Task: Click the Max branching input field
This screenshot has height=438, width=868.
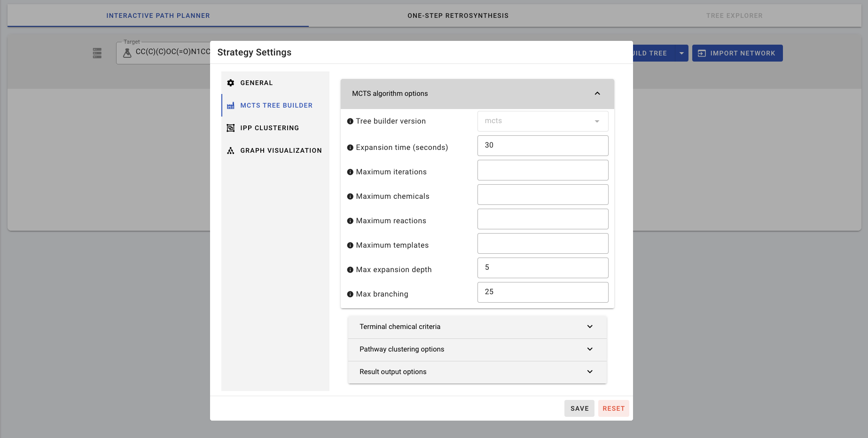Action: pos(543,292)
